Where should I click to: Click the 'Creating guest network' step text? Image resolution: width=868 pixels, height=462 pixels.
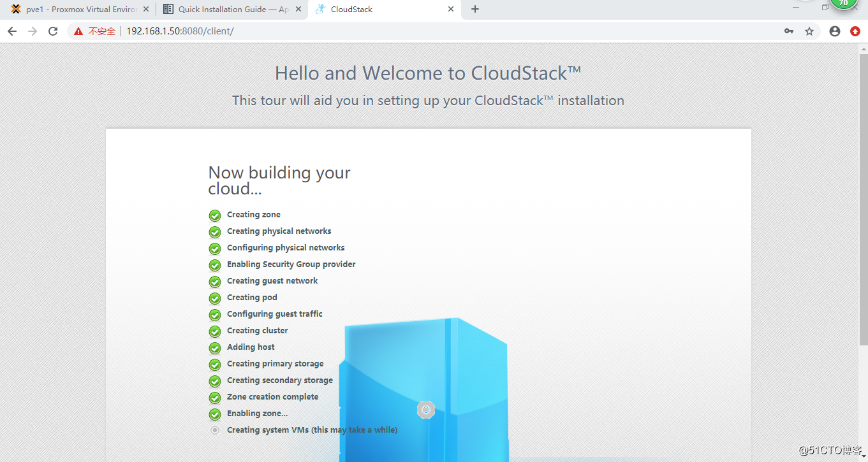[272, 281]
